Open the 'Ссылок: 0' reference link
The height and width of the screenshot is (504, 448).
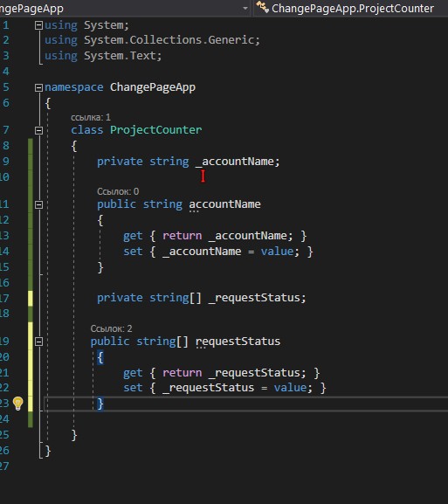[118, 191]
